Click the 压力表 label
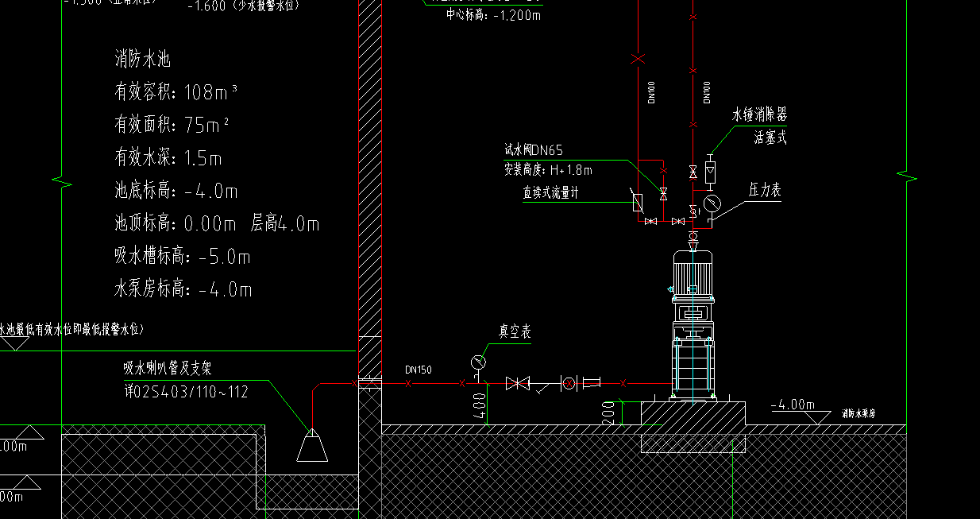Screen dimensions: 980x519 coord(764,190)
